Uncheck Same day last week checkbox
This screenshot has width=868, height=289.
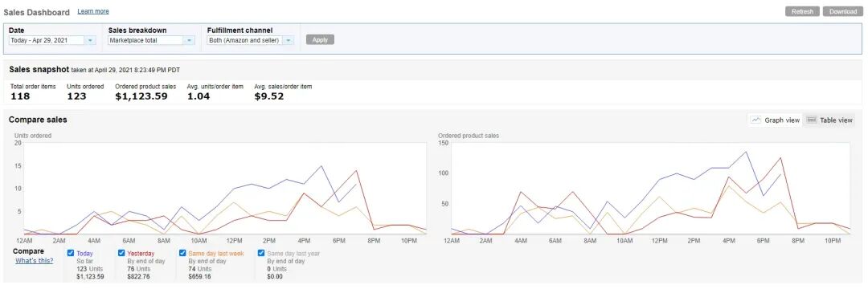(182, 253)
